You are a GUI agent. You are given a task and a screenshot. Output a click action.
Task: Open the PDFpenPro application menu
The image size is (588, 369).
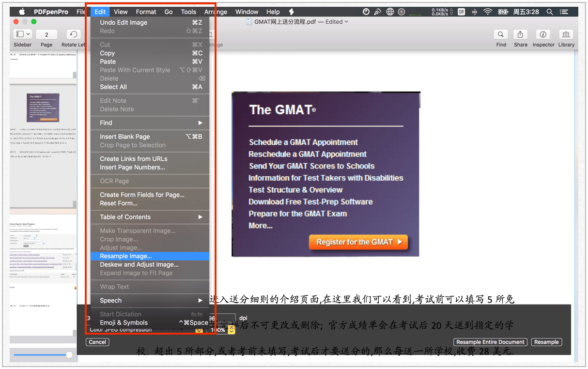(x=51, y=12)
